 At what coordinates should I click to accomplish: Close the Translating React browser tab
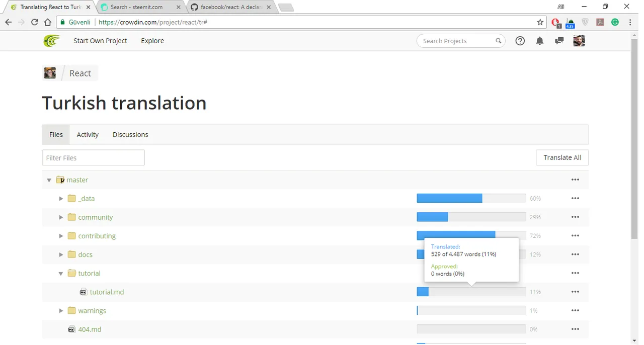[88, 7]
